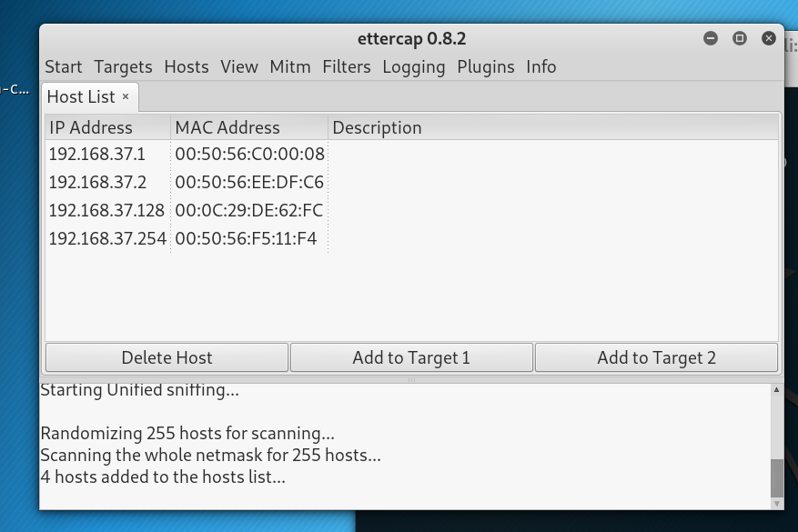Viewport: 798px width, 532px height.
Task: Sort by MAC Address column header
Action: 249,127
